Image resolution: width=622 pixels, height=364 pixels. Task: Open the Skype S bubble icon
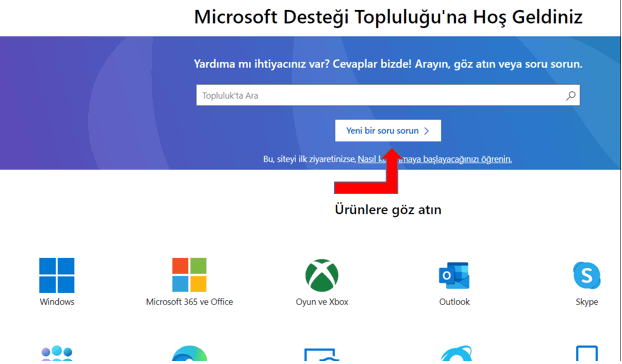coord(587,275)
